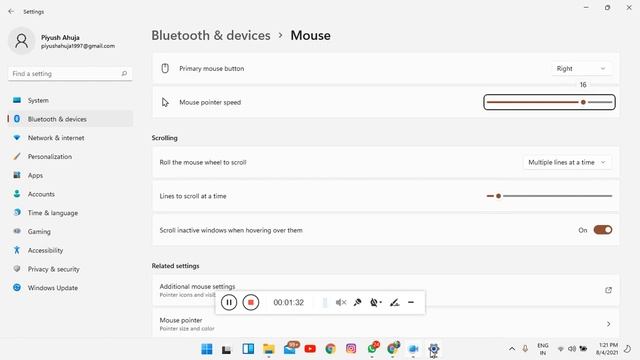
Task: Open Time & language settings
Action: coord(70,213)
